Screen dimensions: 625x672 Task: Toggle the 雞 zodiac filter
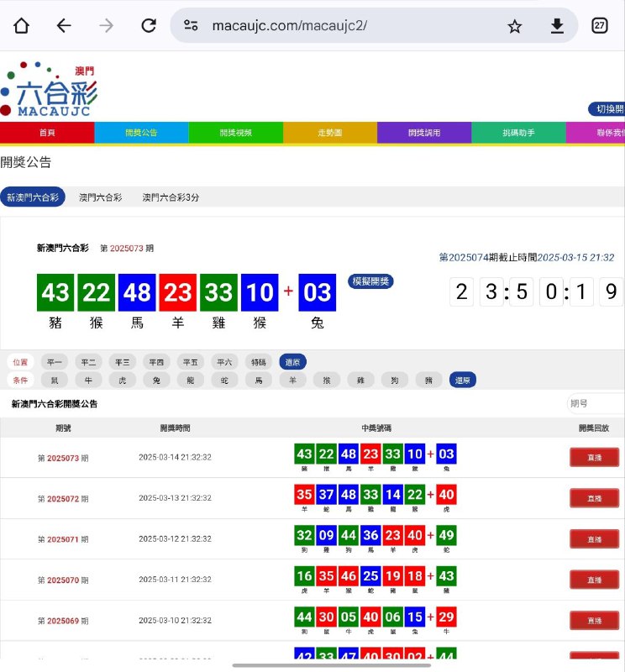(360, 381)
